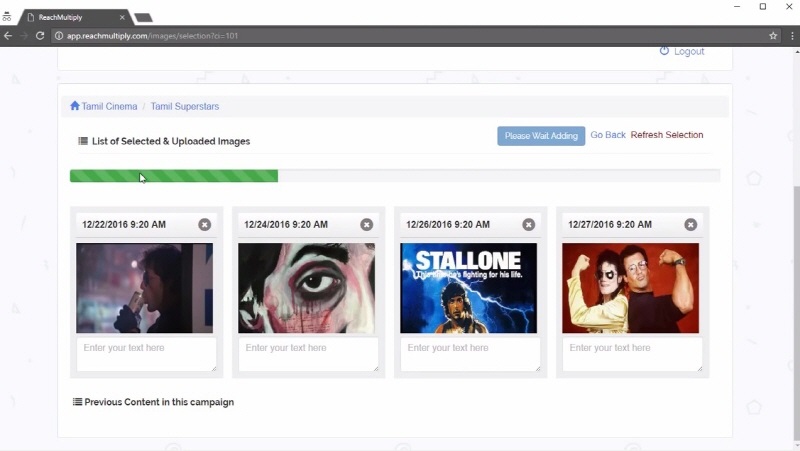
Task: Click the incognito icon on the tab strip
Action: [7, 17]
